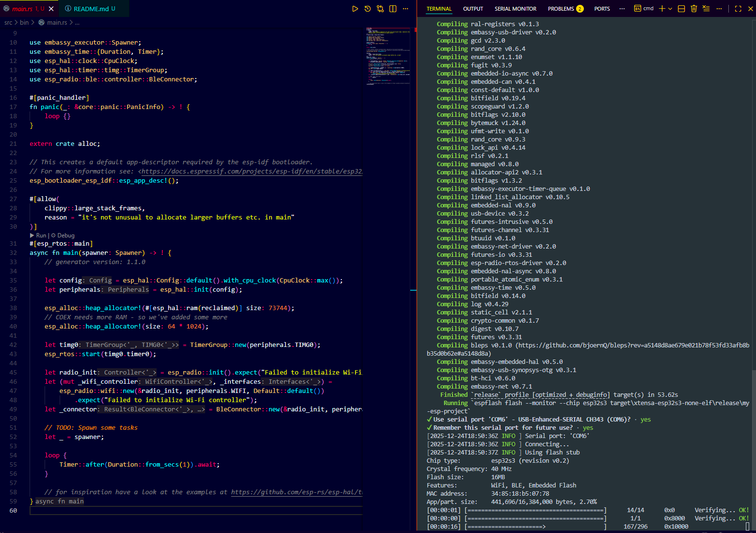This screenshot has height=533, width=756.
Task: Place the cursor on empty line 60
Action: (196, 511)
